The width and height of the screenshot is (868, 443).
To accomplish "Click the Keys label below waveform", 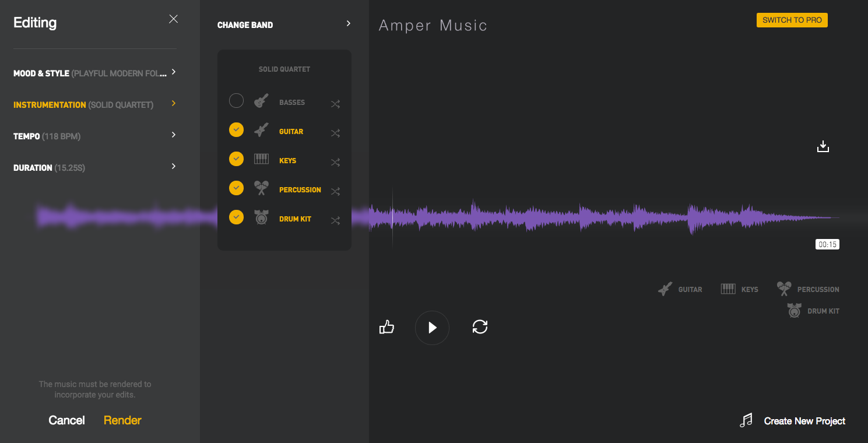I will coord(750,289).
